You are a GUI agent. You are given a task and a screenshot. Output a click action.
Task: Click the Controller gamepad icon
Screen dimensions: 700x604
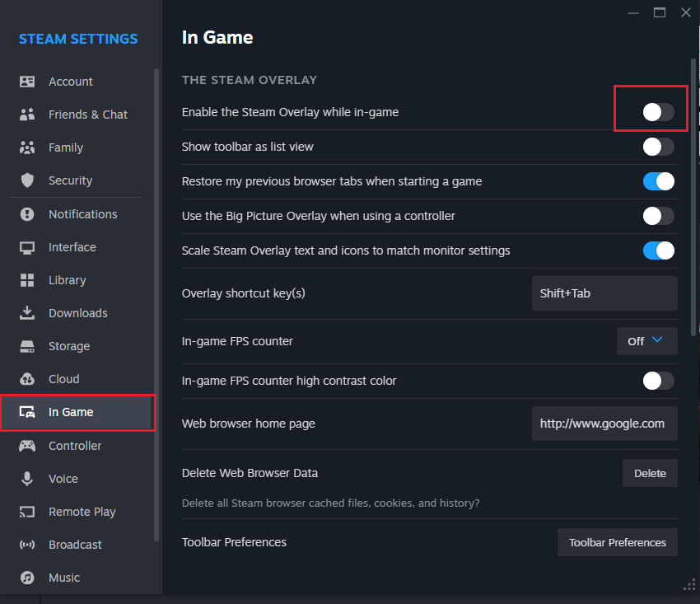click(x=27, y=446)
